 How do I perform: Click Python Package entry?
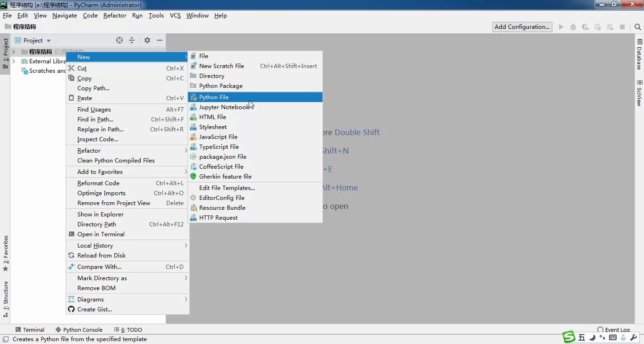coord(255,86)
